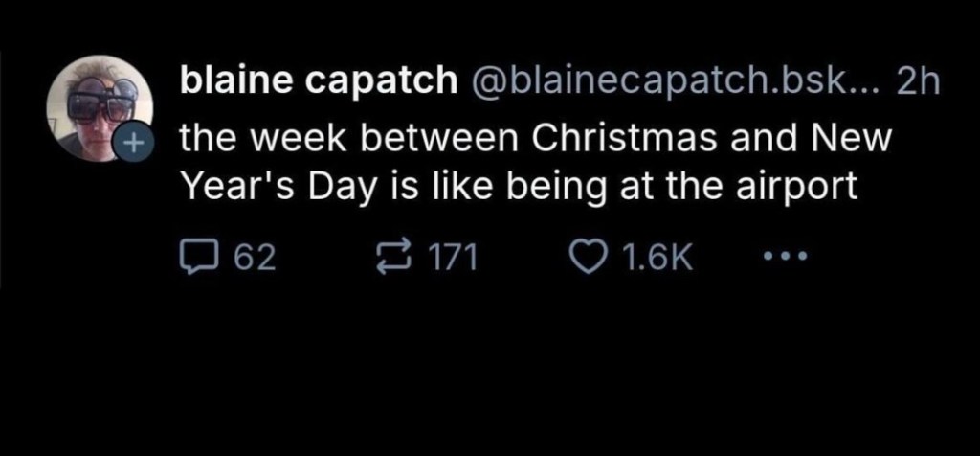Click the 1.6K likes count
This screenshot has height=456, width=980.
click(x=657, y=257)
